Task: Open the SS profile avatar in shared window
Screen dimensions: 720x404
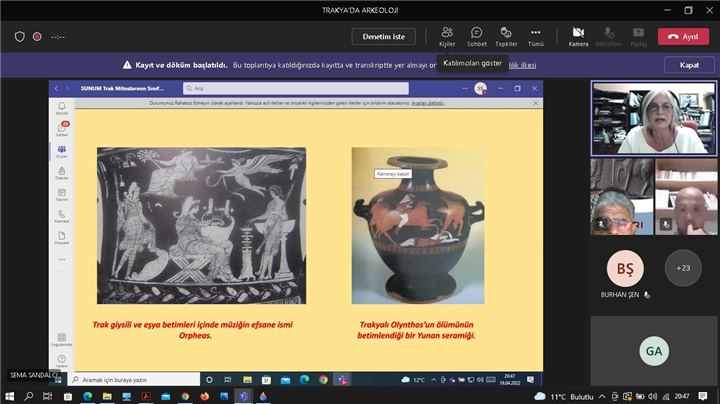Action: click(480, 88)
